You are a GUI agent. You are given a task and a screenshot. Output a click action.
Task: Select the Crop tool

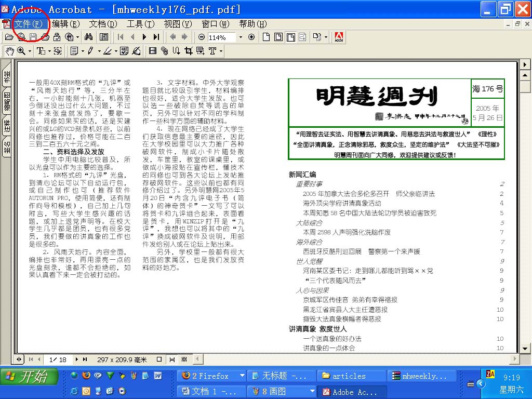[x=188, y=51]
